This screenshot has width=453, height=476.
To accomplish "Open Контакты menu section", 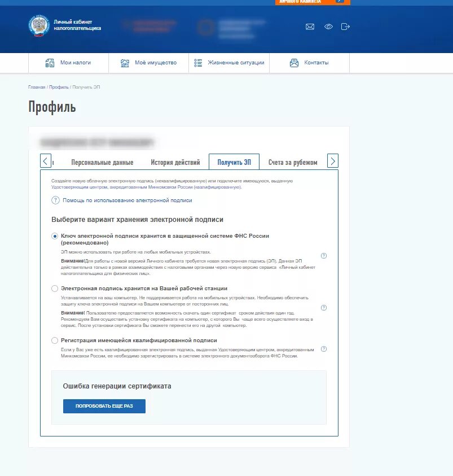I will pos(309,63).
